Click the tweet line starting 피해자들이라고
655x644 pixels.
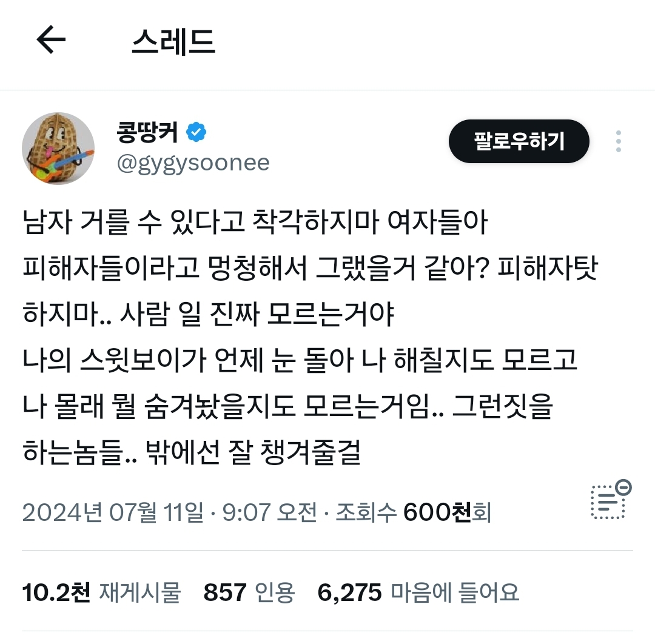311,267
